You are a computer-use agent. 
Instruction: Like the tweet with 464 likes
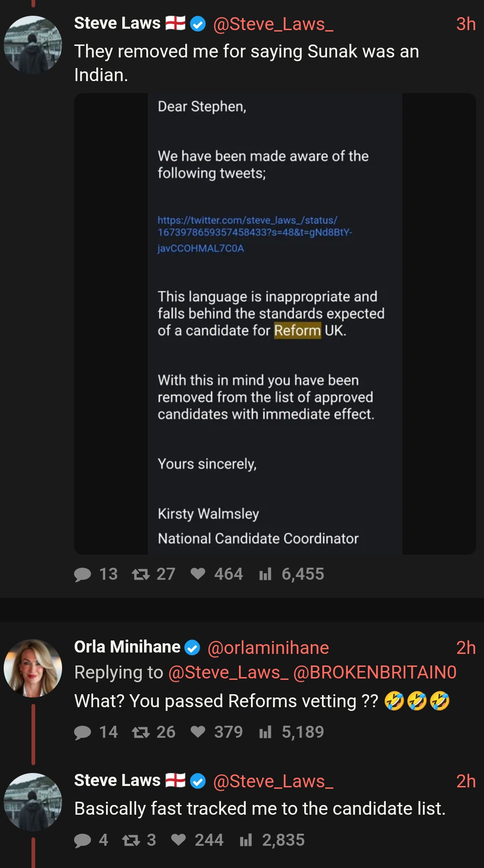pos(198,574)
